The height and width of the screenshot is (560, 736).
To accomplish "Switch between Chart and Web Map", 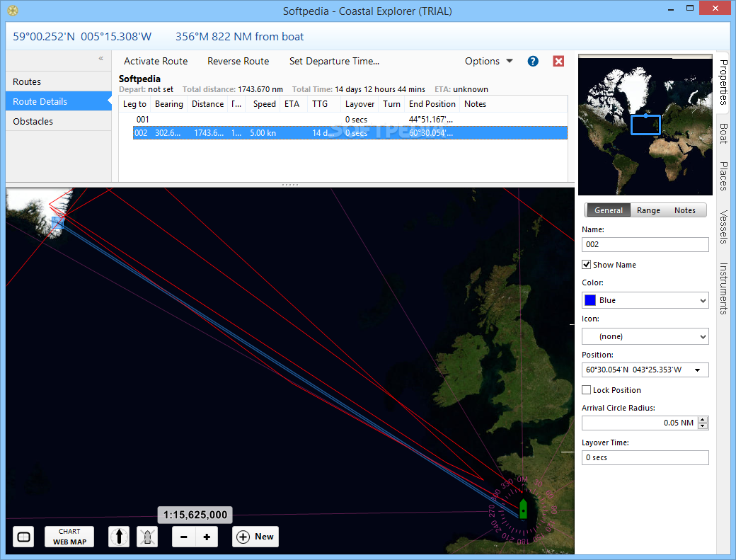I will [69, 537].
